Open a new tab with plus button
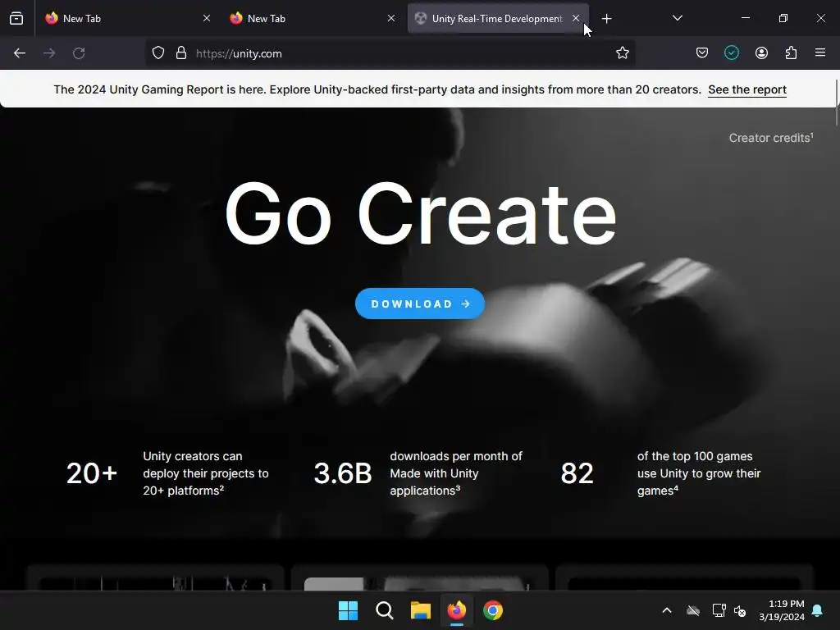 (606, 19)
